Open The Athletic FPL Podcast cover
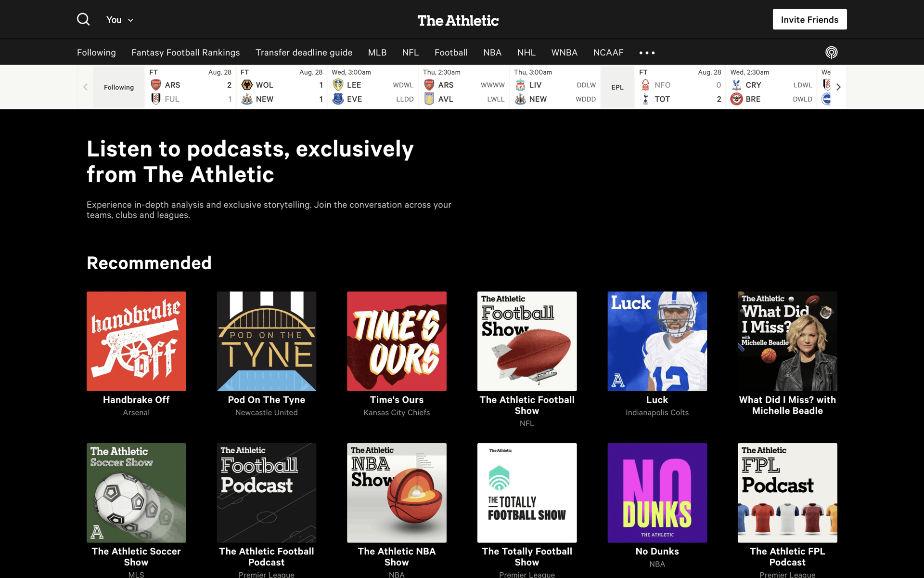 coord(787,493)
